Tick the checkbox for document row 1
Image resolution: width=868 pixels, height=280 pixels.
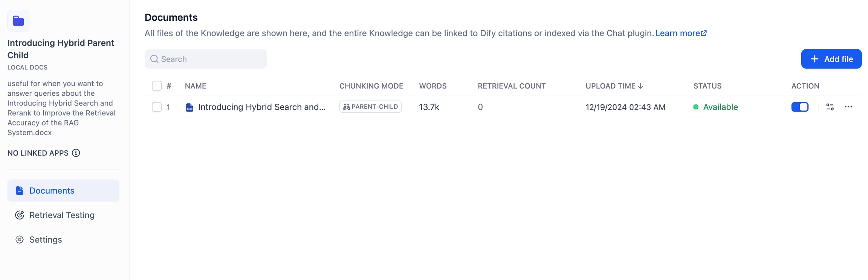tap(157, 107)
